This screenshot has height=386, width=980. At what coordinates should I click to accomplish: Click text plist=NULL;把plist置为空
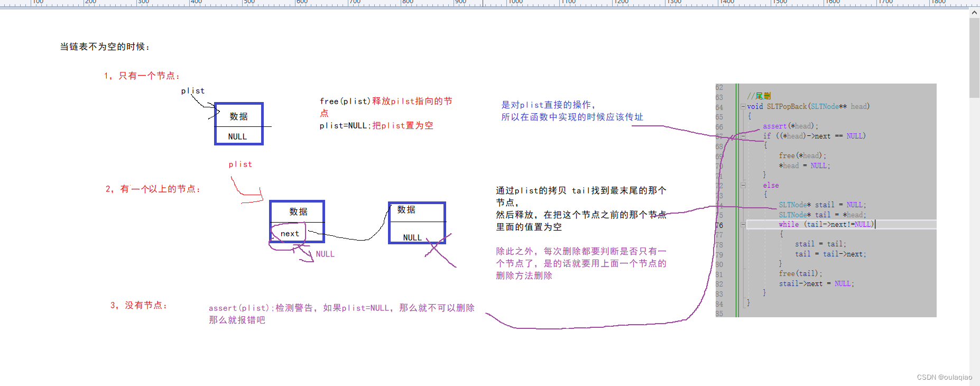pyautogui.click(x=376, y=125)
